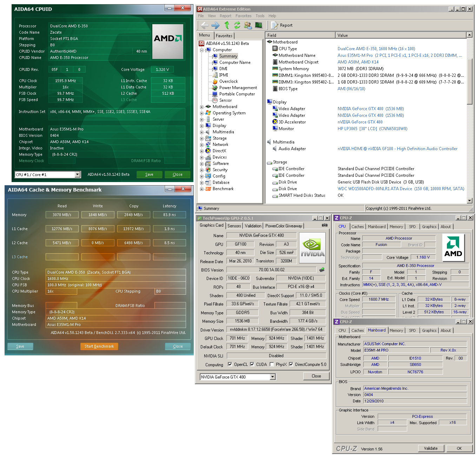Enable the PhysX checkbox in GPU-Z

coord(272,364)
